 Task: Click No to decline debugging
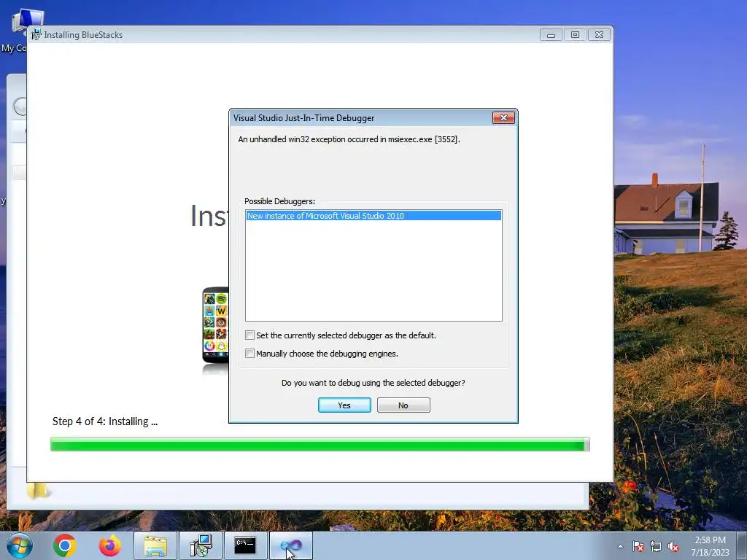click(x=403, y=405)
